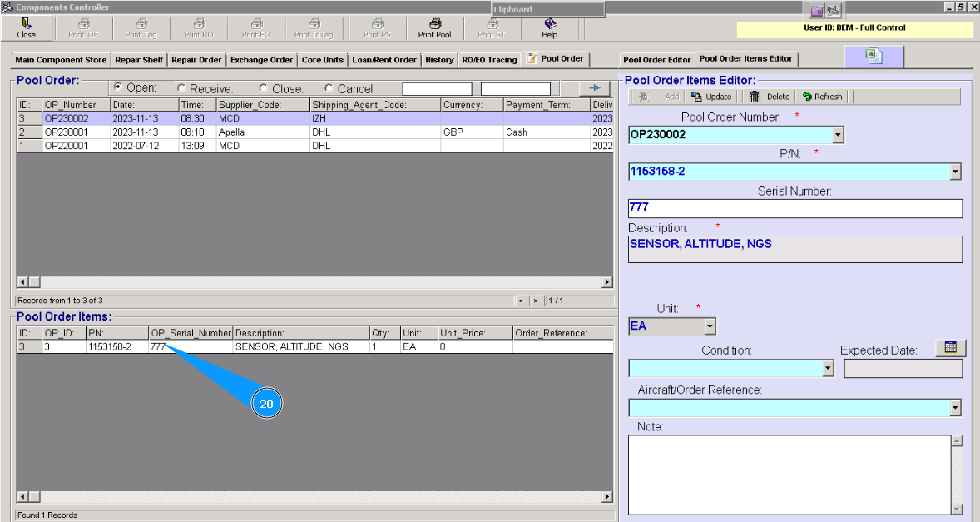
Task: Click the Update button in items editor
Action: [711, 97]
